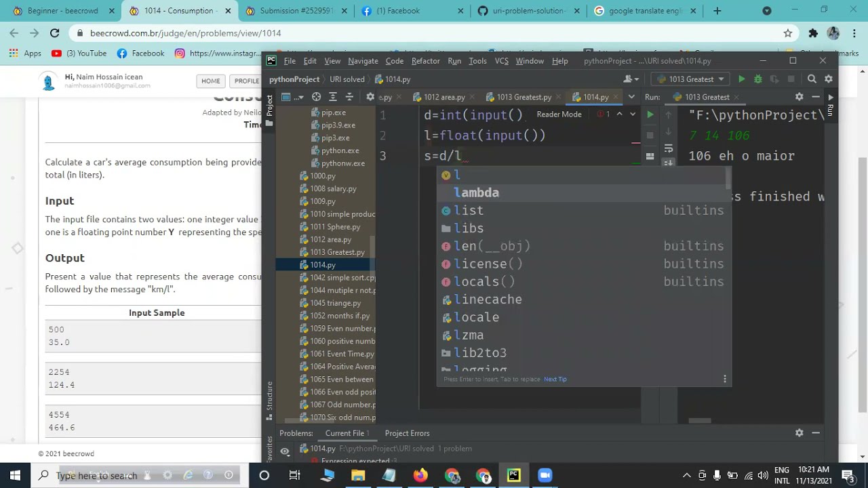Select python.exe in the project tree
The image size is (868, 488).
point(340,150)
